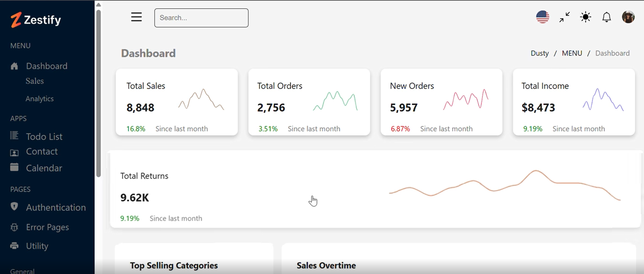Click the Total Sales card title
This screenshot has height=274, width=644.
146,86
